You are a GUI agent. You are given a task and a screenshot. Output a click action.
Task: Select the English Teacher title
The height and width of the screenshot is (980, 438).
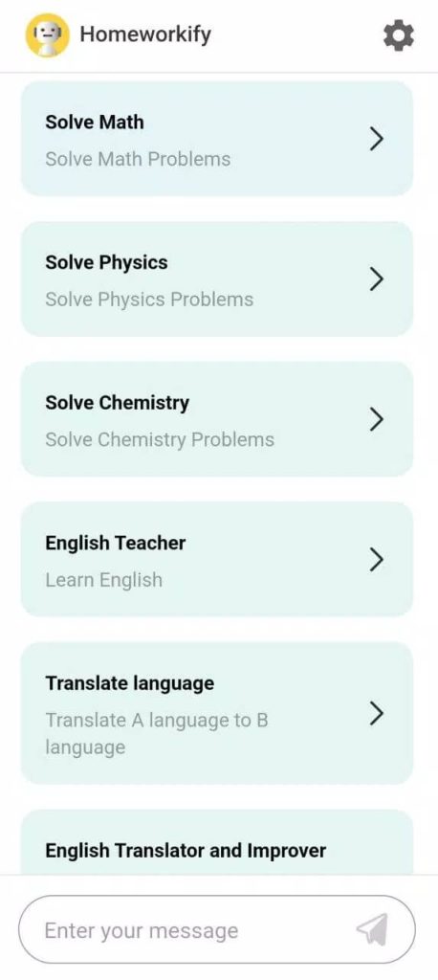click(115, 544)
